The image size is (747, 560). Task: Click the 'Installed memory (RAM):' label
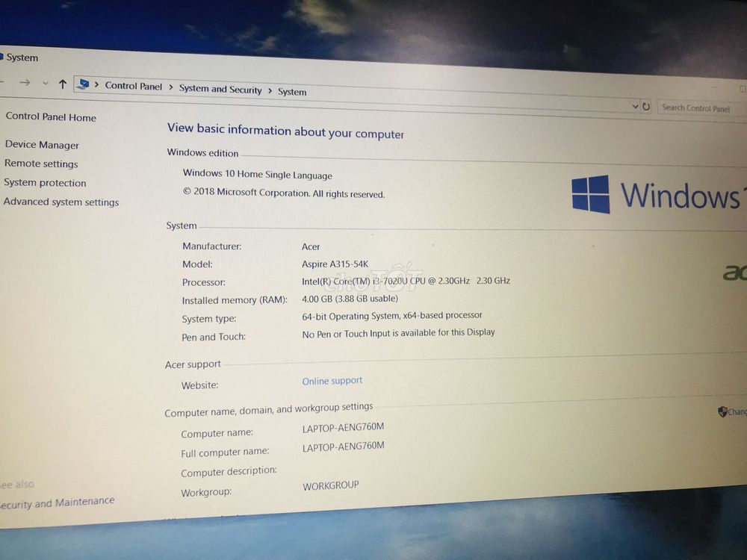[235, 300]
